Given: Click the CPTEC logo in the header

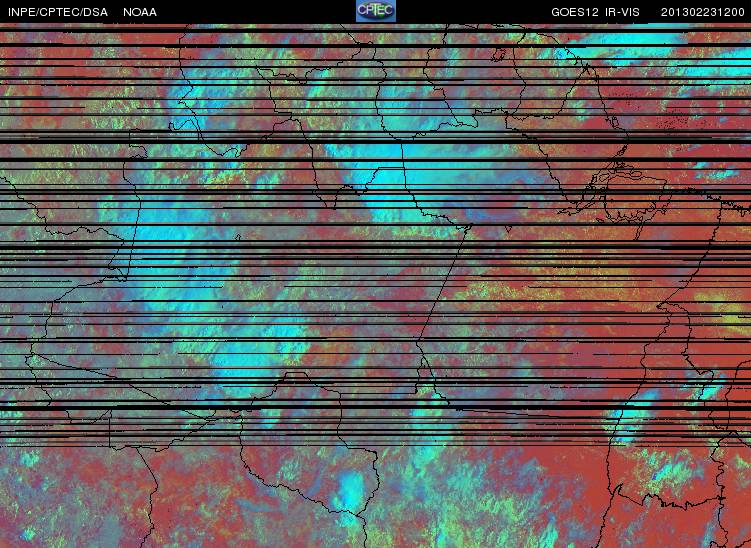Looking at the screenshot, I should click(376, 11).
